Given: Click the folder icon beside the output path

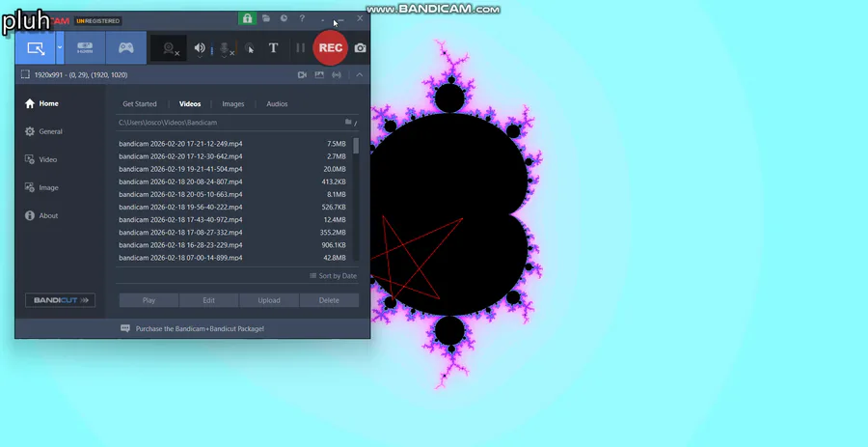Looking at the screenshot, I should point(348,122).
